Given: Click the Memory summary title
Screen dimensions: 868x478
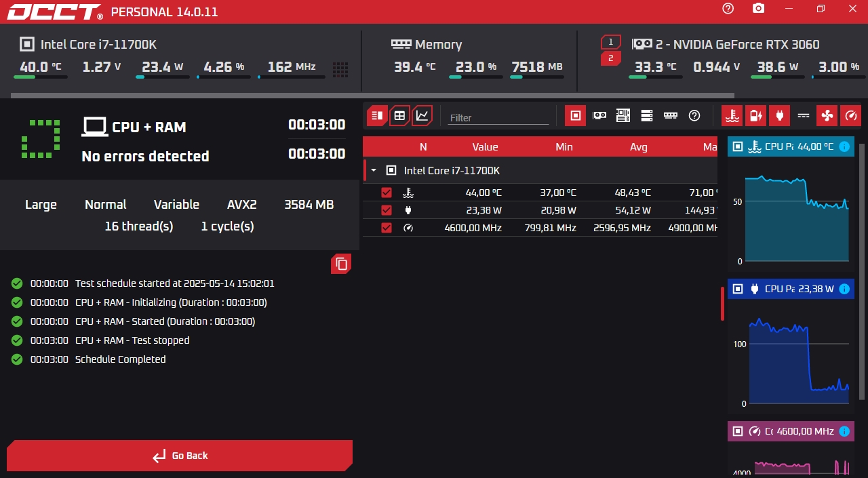Looking at the screenshot, I should 438,45.
